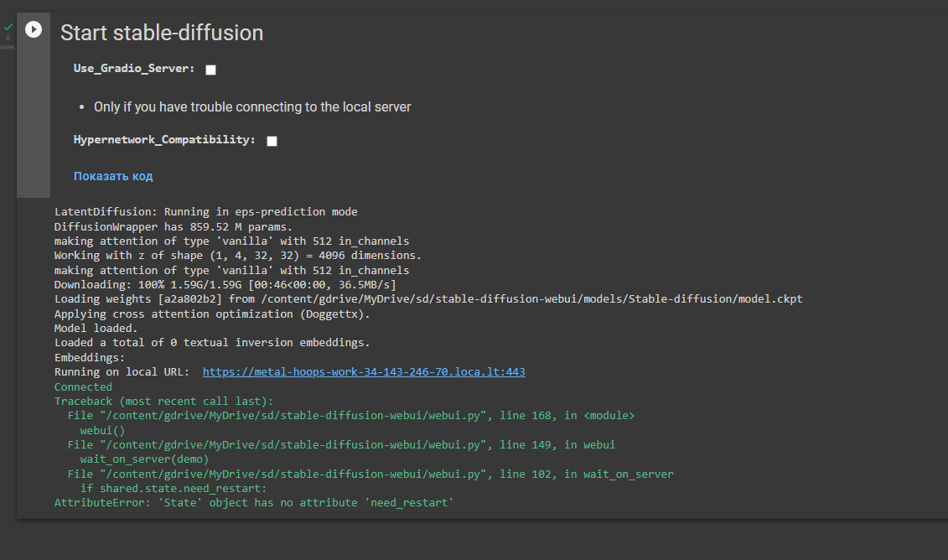This screenshot has height=560, width=948.
Task: Select the Connected status line in output
Action: click(82, 386)
